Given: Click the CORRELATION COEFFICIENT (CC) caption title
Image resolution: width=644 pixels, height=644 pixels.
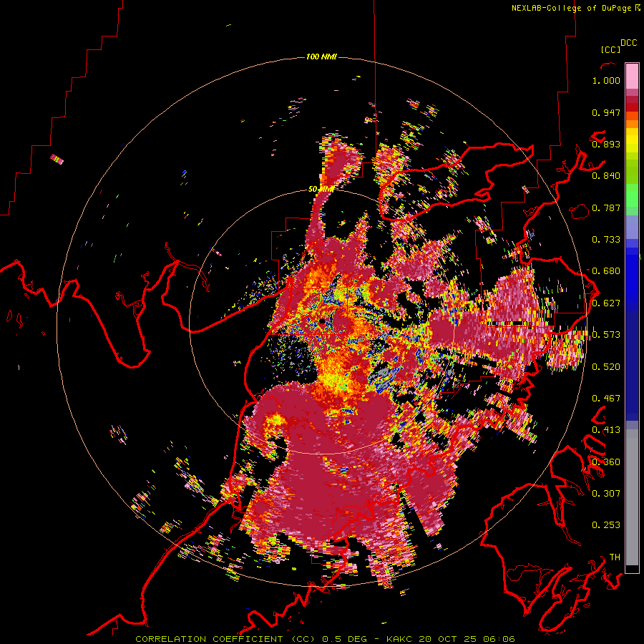Looking at the screenshot, I should 225,639.
